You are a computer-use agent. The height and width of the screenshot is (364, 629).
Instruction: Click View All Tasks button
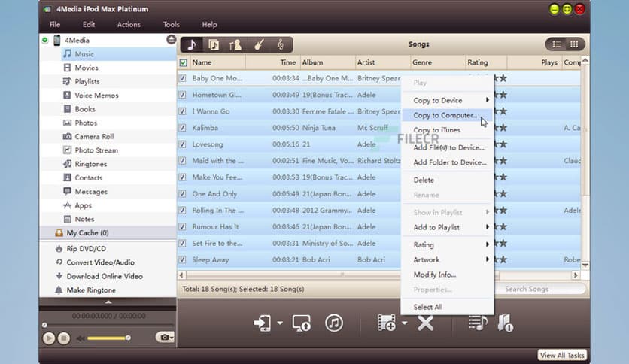click(x=562, y=356)
